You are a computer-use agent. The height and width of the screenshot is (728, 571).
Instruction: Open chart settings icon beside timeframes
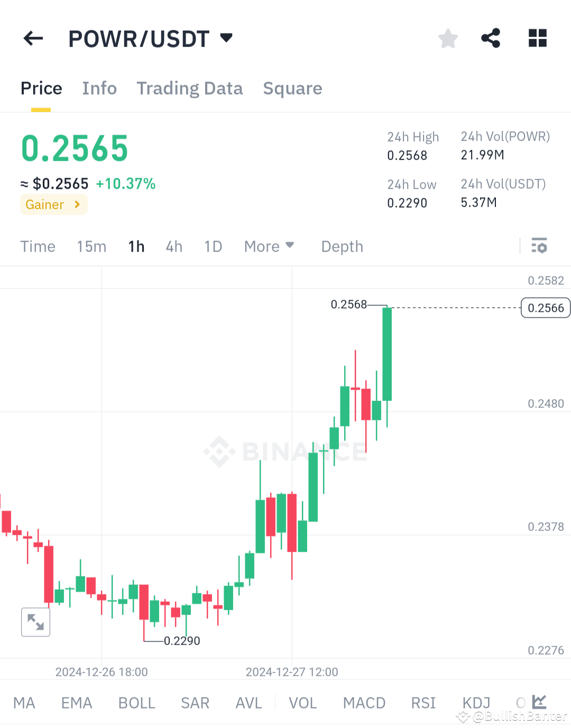pos(539,246)
